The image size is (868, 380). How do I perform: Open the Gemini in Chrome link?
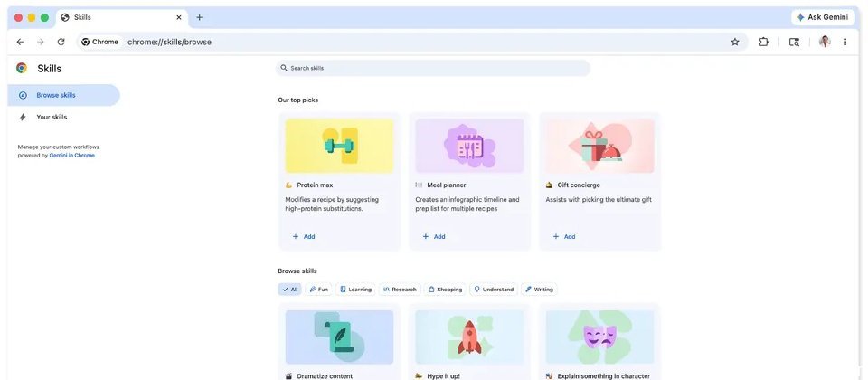pyautogui.click(x=71, y=155)
